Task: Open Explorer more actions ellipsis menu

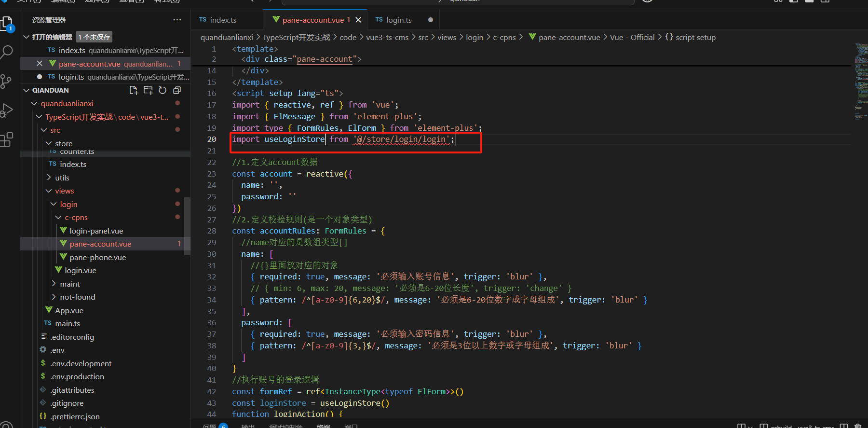Action: 177,20
